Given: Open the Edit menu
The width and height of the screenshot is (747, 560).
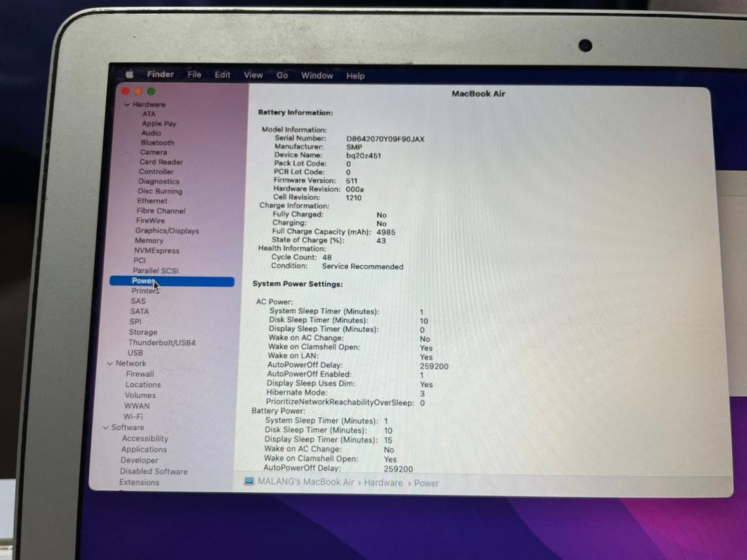Looking at the screenshot, I should (223, 75).
